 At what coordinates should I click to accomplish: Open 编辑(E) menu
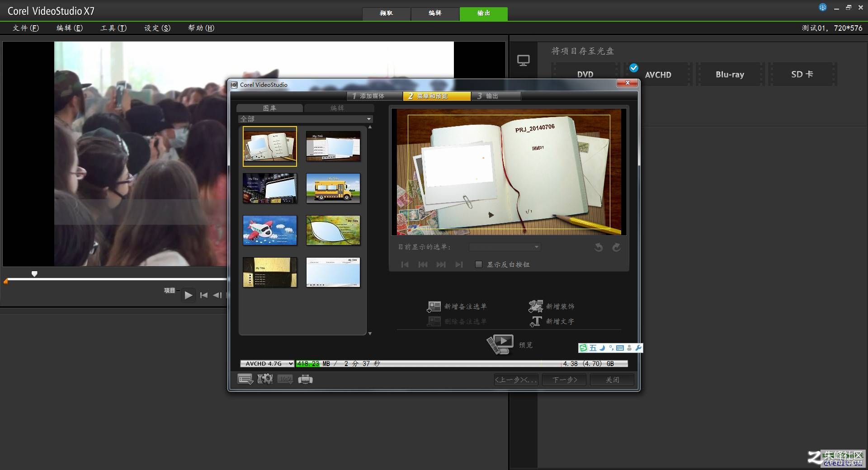[x=70, y=28]
